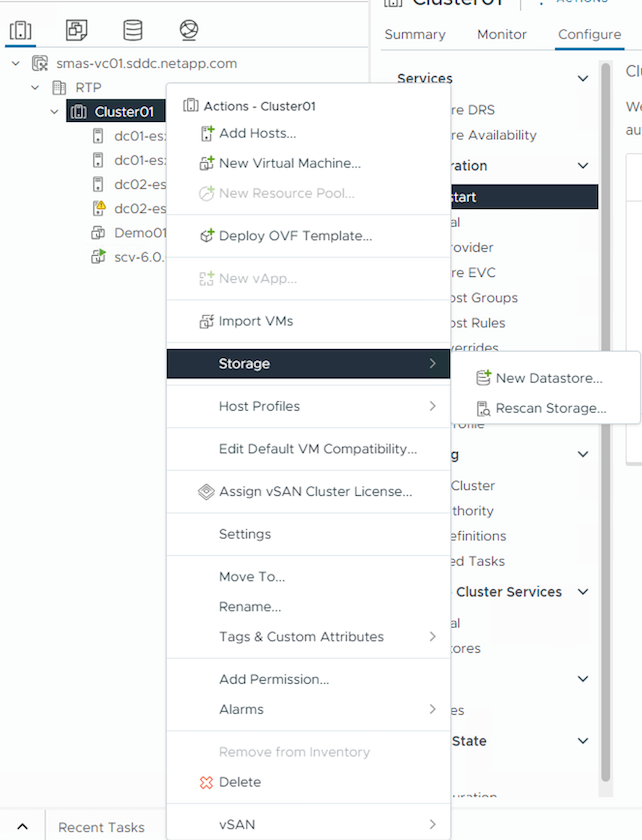Expand the Recent Tasks panel arrow
Screen dimensions: 642x840
click(x=22, y=827)
